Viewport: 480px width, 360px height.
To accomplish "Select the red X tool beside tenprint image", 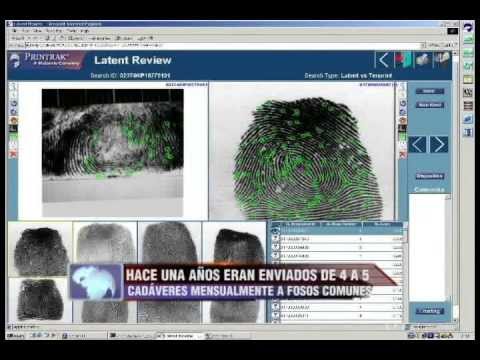I will pyautogui.click(x=403, y=154).
